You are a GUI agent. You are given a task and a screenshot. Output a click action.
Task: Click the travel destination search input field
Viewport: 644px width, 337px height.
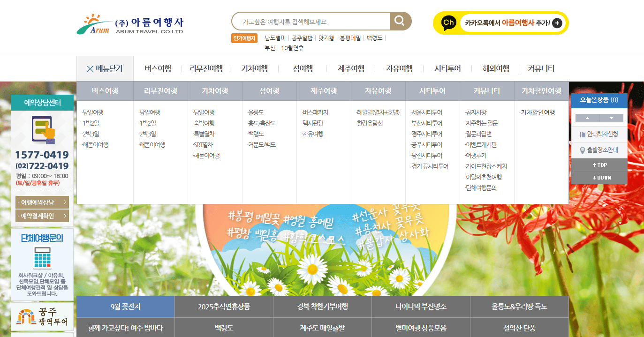310,21
